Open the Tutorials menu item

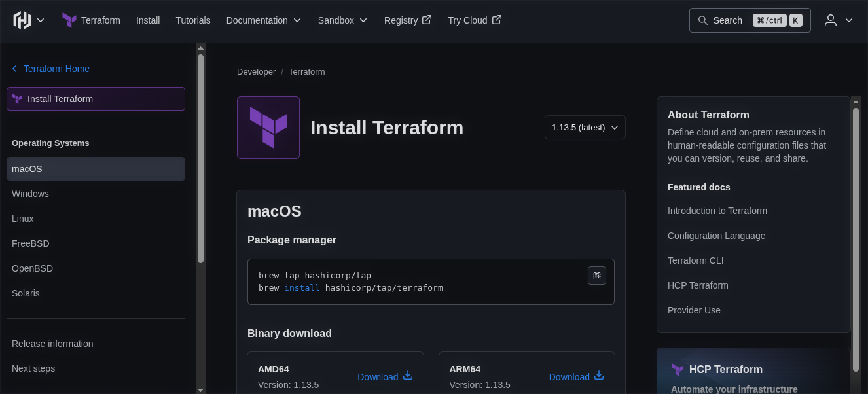pyautogui.click(x=193, y=20)
